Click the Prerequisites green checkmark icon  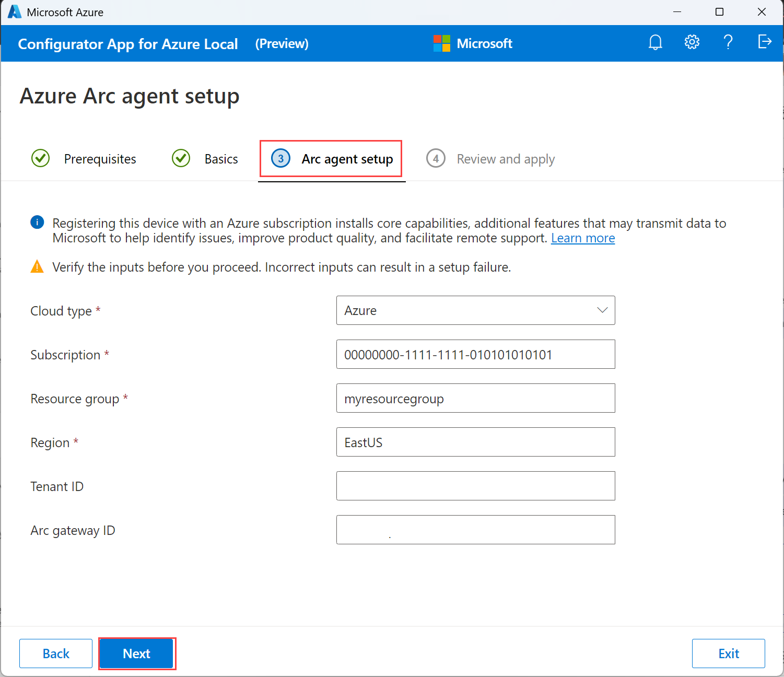41,158
